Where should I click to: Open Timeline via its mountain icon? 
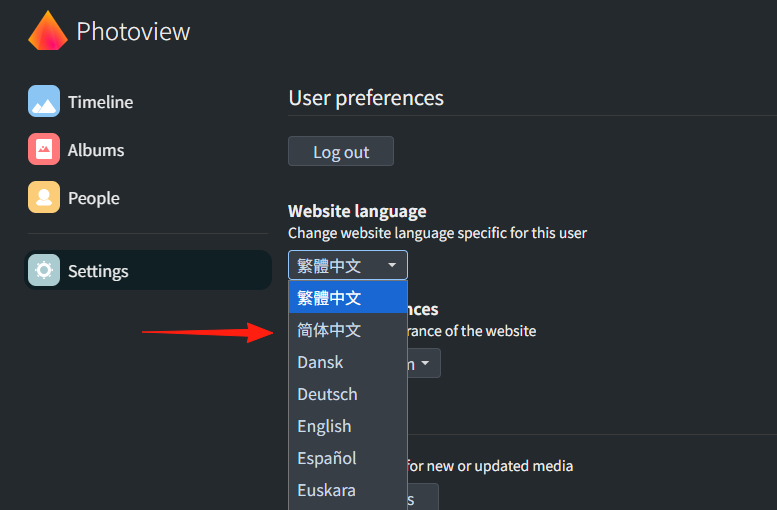(44, 101)
